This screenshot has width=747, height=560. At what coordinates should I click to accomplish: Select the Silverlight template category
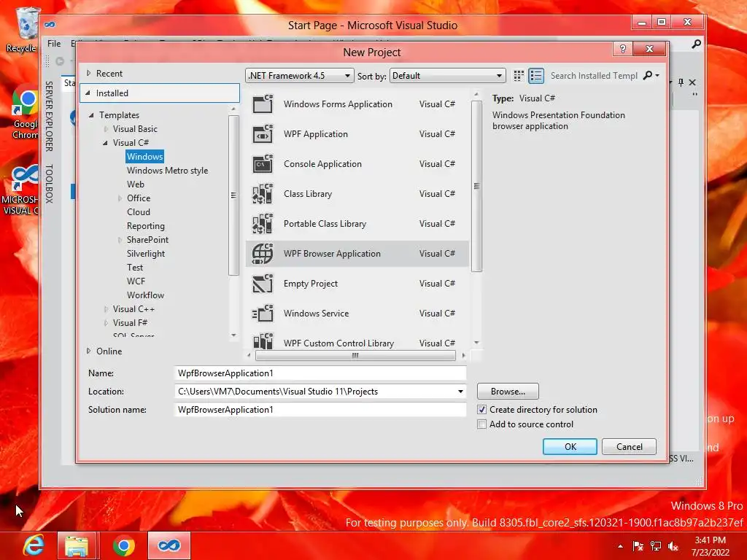(146, 254)
